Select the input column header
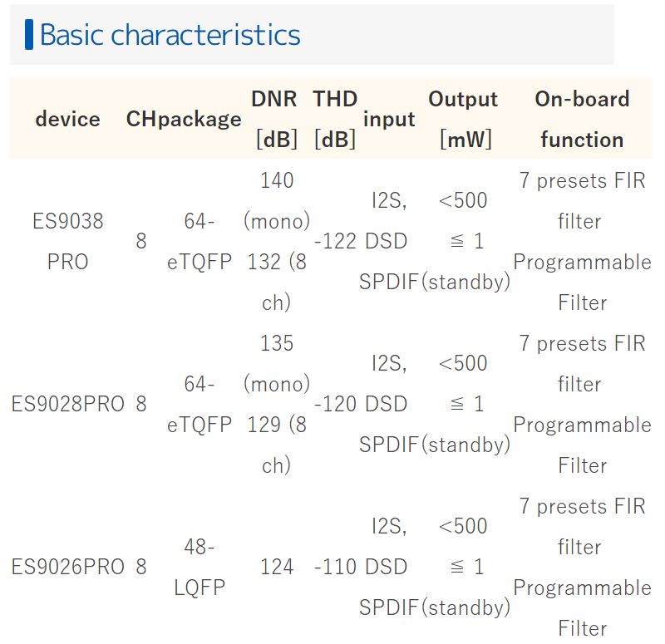Image resolution: width=665 pixels, height=644 pixels. [389, 119]
